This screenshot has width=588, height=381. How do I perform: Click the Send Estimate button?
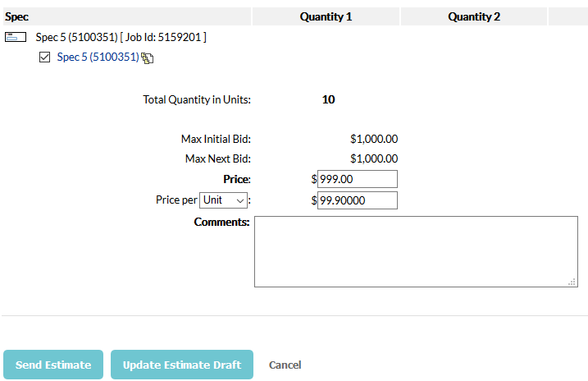click(x=53, y=365)
